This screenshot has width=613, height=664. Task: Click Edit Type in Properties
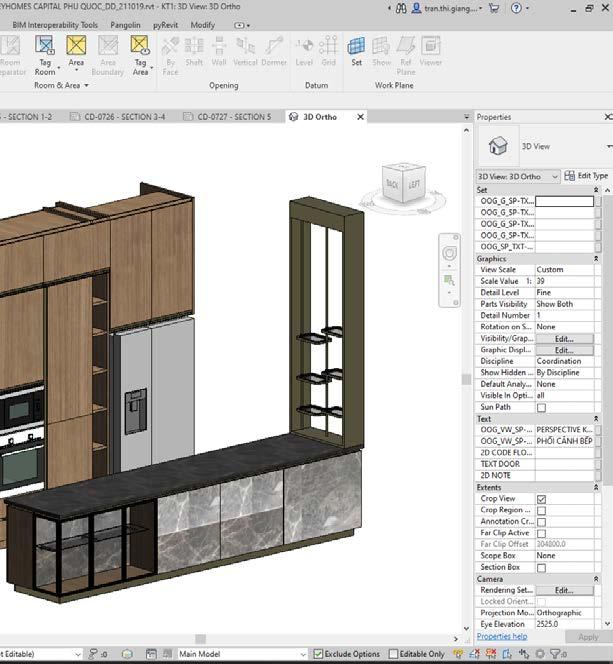pyautogui.click(x=586, y=176)
